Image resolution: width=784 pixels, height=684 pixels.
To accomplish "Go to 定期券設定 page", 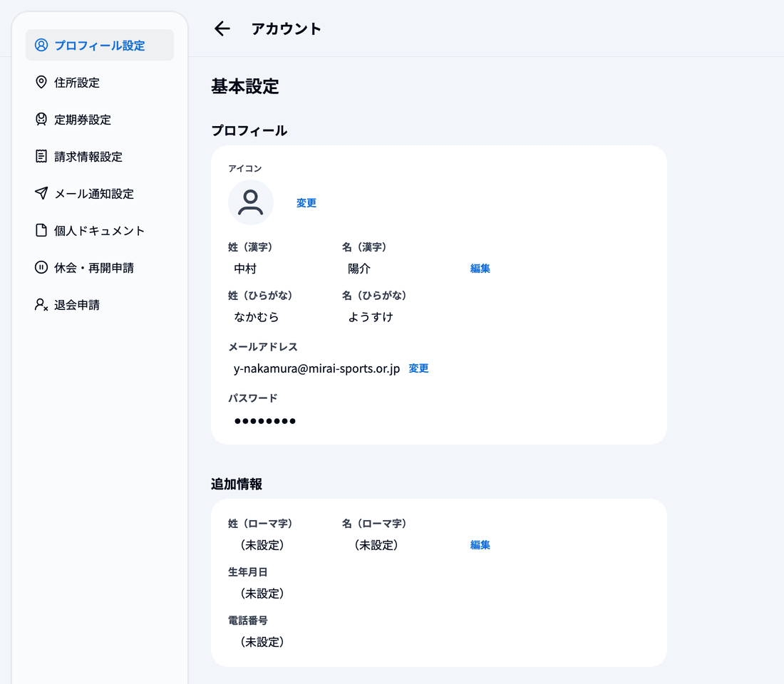I will point(100,119).
